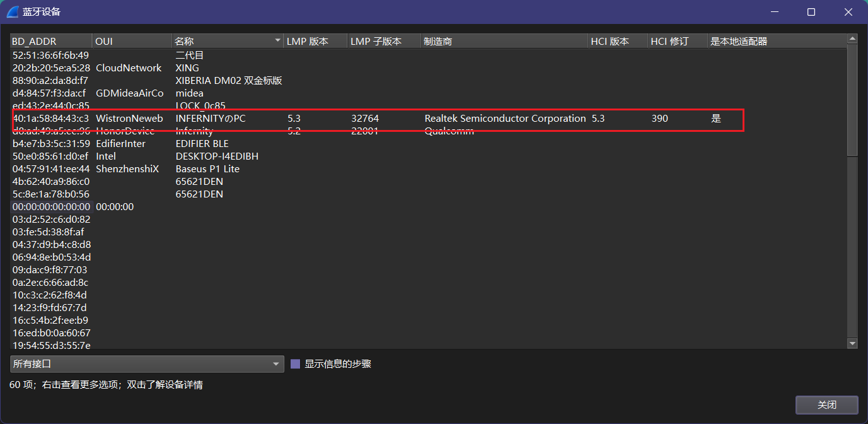The image size is (868, 424).
Task: Select the INFERNITYのPC device row
Action: (211, 119)
